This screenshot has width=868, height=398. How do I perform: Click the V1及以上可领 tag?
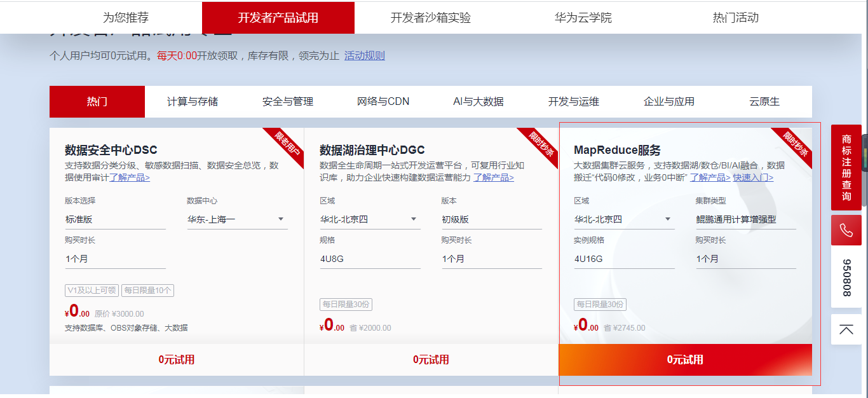pos(92,291)
